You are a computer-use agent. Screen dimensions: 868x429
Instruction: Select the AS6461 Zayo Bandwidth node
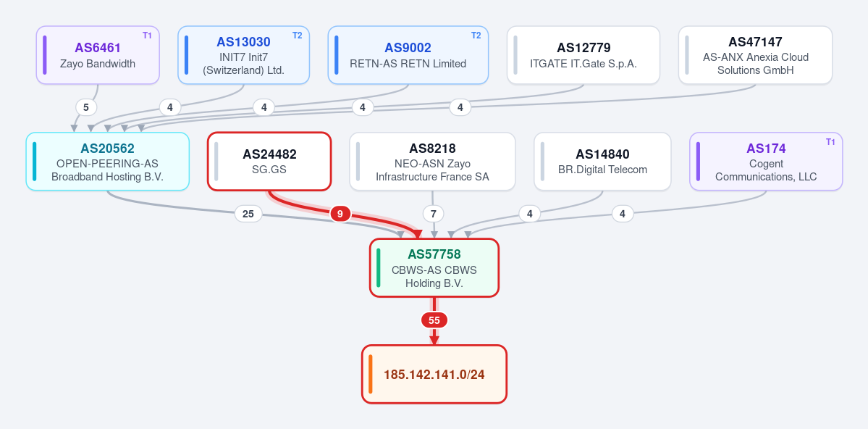pos(98,55)
